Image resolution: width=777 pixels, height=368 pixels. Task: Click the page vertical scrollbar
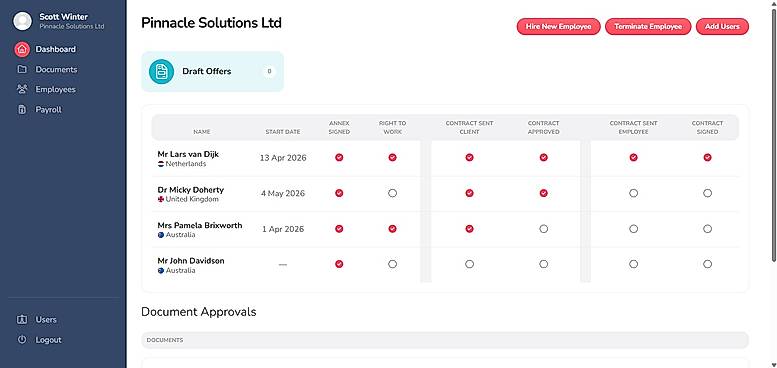point(774,134)
